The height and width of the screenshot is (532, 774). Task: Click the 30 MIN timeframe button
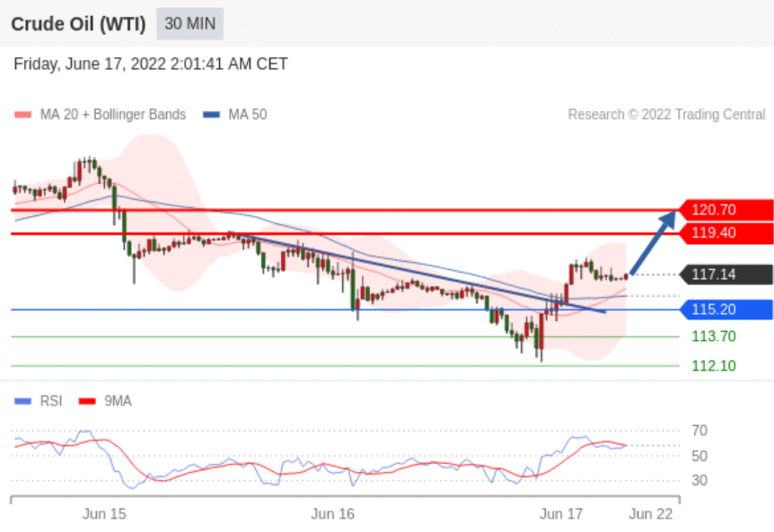point(190,23)
